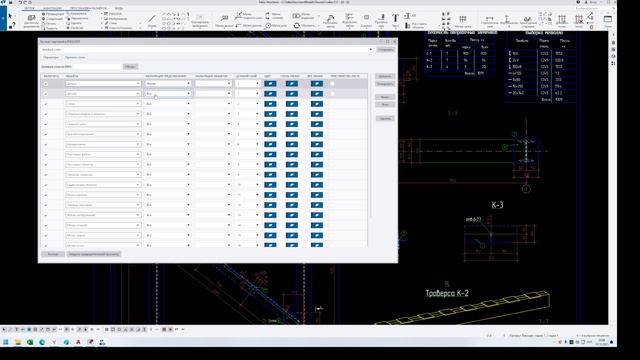
Task: Click the cloud-shaped revision icon in the ribbon
Action: click(x=330, y=18)
